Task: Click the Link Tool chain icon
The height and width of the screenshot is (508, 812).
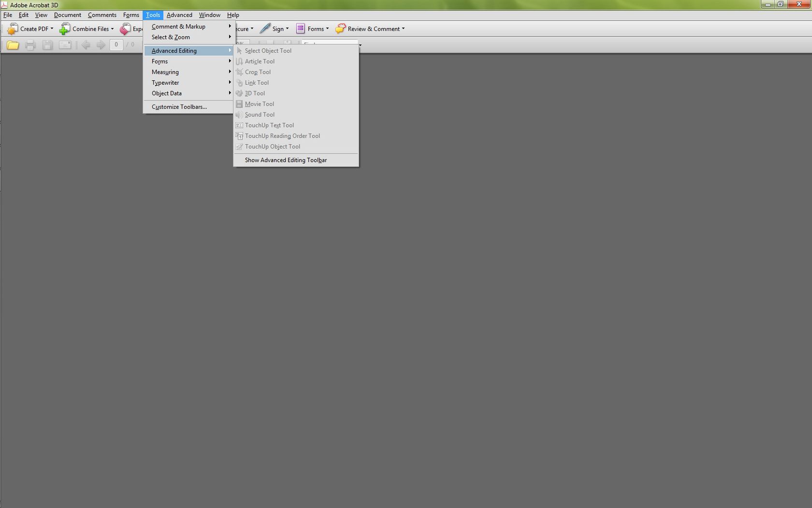Action: pyautogui.click(x=239, y=83)
